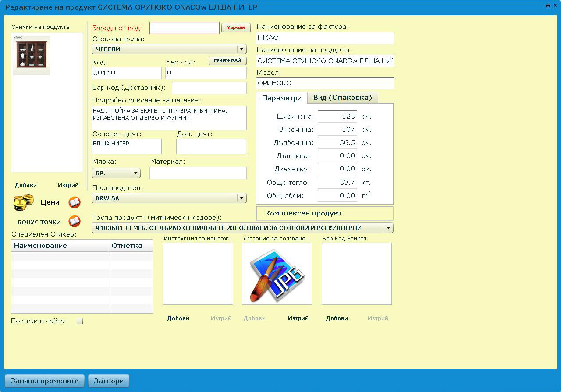This screenshot has height=392, width=561.
Task: Click the Дълбочина field showing 36.5
Action: [x=337, y=143]
